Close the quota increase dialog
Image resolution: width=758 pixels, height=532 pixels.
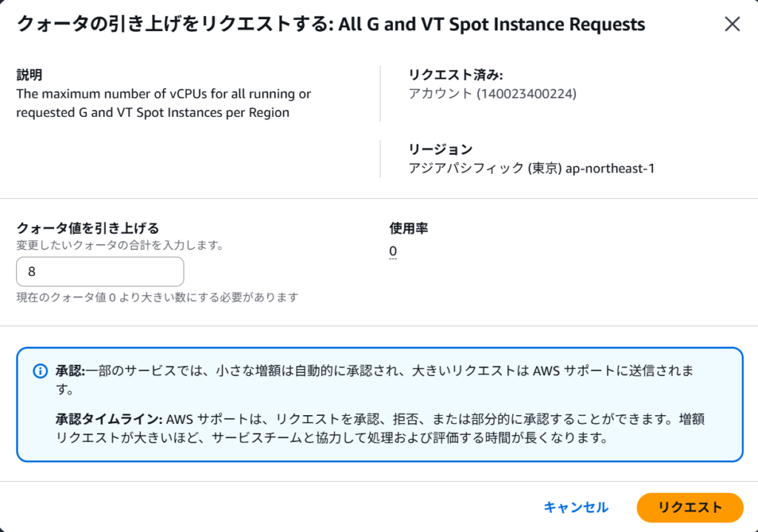731,24
